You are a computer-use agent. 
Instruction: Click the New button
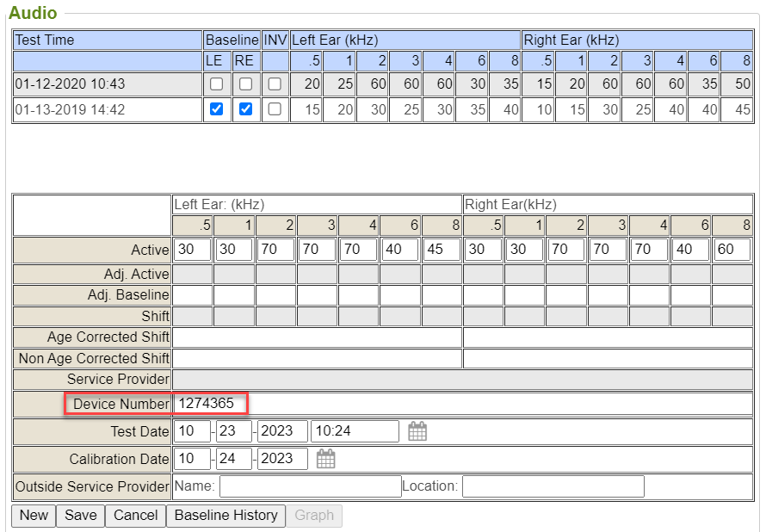click(34, 516)
